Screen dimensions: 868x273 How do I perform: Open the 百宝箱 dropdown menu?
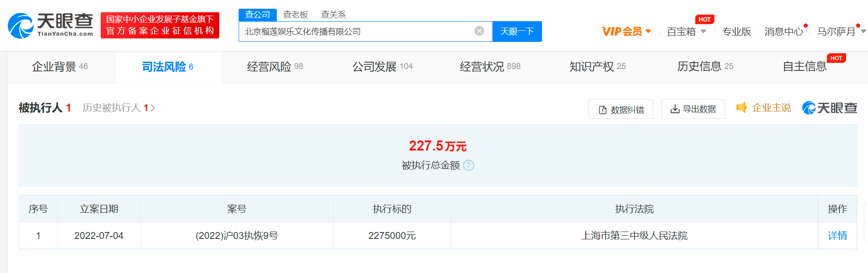tap(703, 31)
